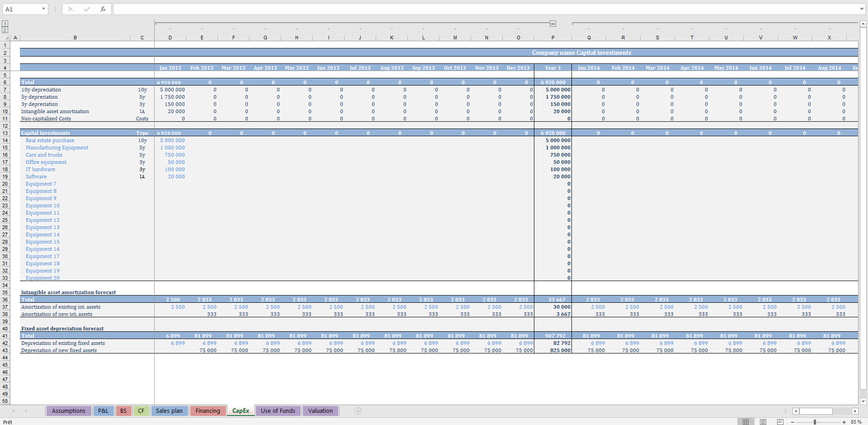Click 'Non-capitalized Costs' row label
Viewport: 868px width, 425px height.
tap(46, 119)
